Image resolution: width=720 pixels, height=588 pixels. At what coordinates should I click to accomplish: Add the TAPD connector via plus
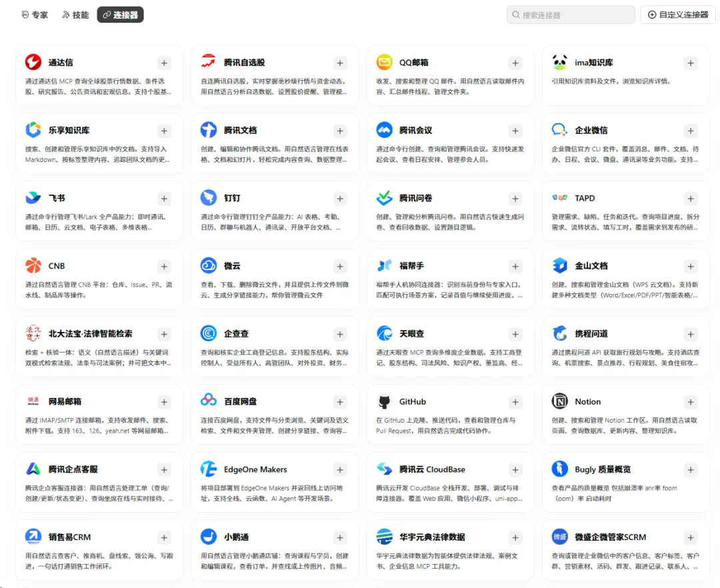tap(691, 199)
